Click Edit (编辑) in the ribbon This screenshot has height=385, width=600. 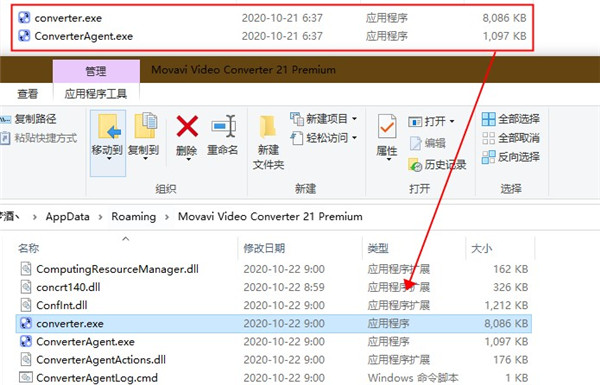pyautogui.click(x=427, y=143)
